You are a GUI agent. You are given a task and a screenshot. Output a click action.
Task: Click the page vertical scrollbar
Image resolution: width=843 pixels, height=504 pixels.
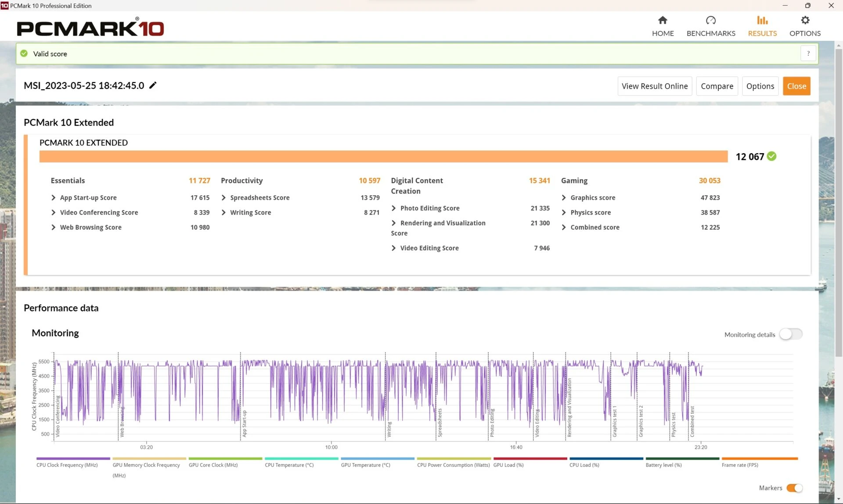pyautogui.click(x=839, y=202)
